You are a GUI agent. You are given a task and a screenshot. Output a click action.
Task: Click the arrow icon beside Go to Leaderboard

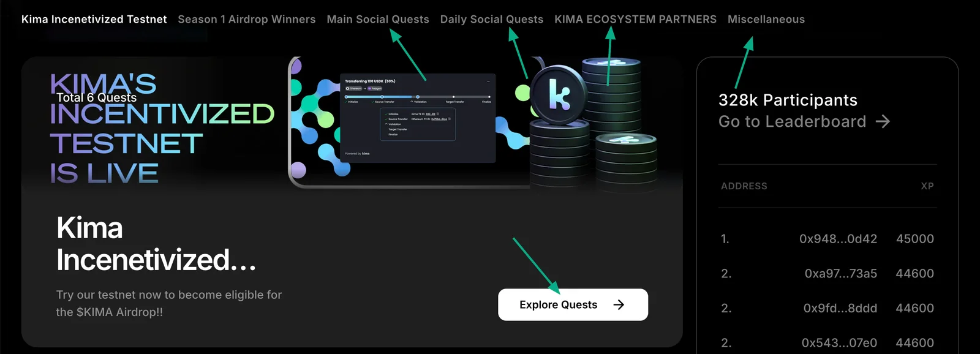coord(883,122)
